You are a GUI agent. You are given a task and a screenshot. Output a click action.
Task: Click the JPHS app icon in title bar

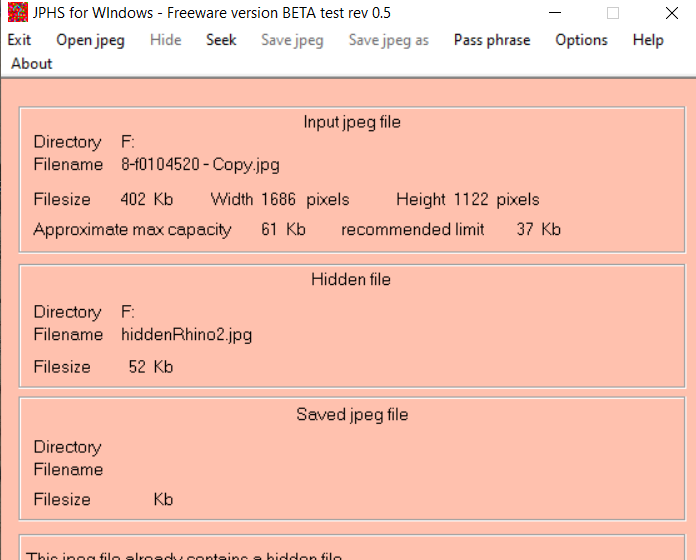point(18,12)
